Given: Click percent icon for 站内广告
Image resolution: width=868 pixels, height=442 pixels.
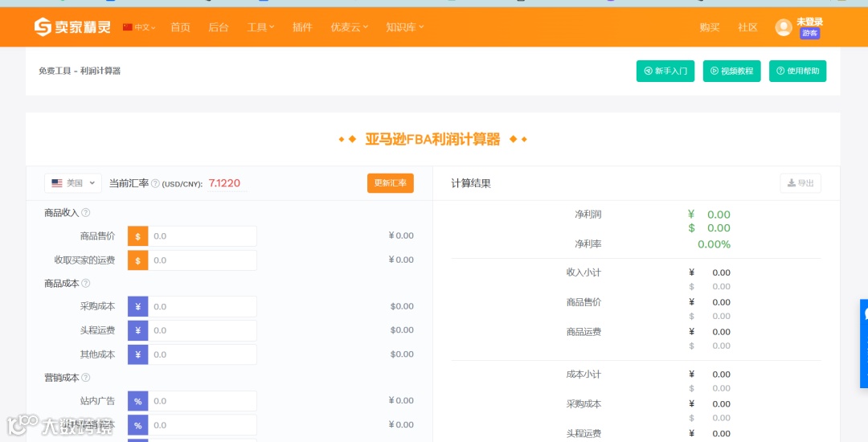Looking at the screenshot, I should pyautogui.click(x=138, y=401).
